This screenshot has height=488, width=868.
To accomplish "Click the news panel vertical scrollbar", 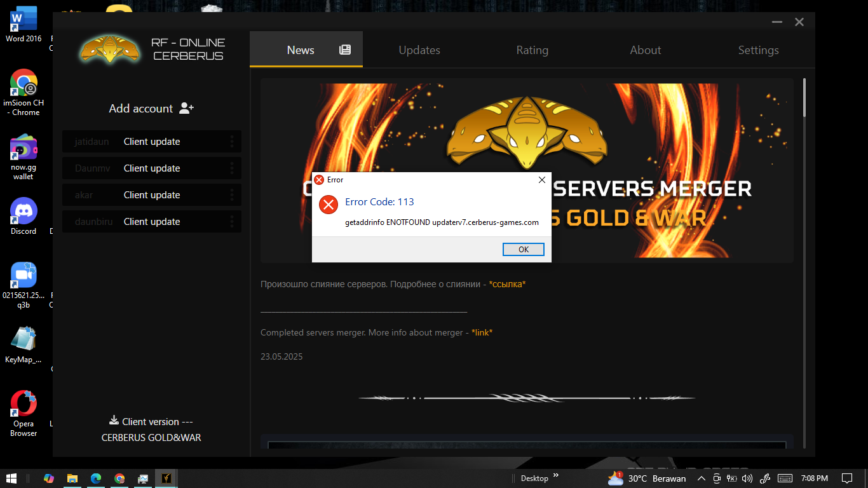I will 804,98.
